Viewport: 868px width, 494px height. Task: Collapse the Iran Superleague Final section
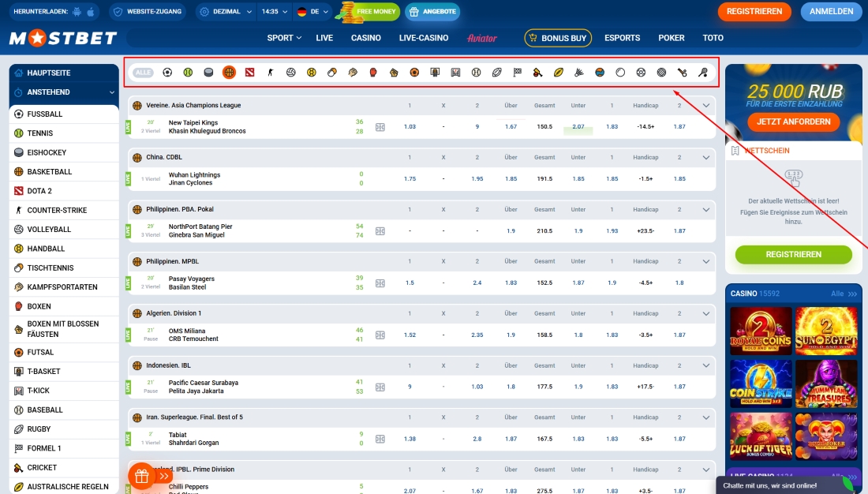point(705,417)
